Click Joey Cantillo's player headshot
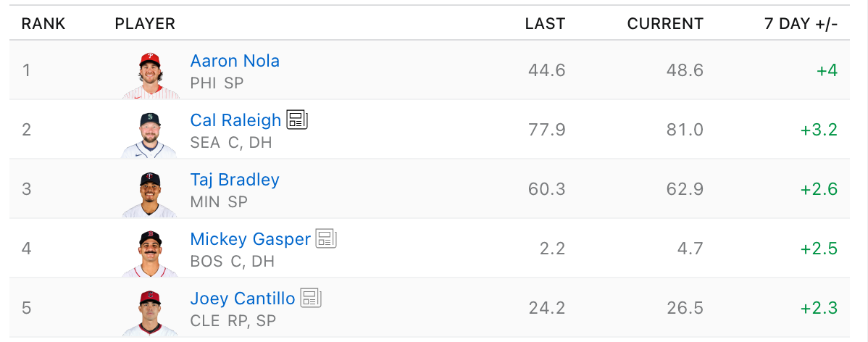 [x=149, y=313]
